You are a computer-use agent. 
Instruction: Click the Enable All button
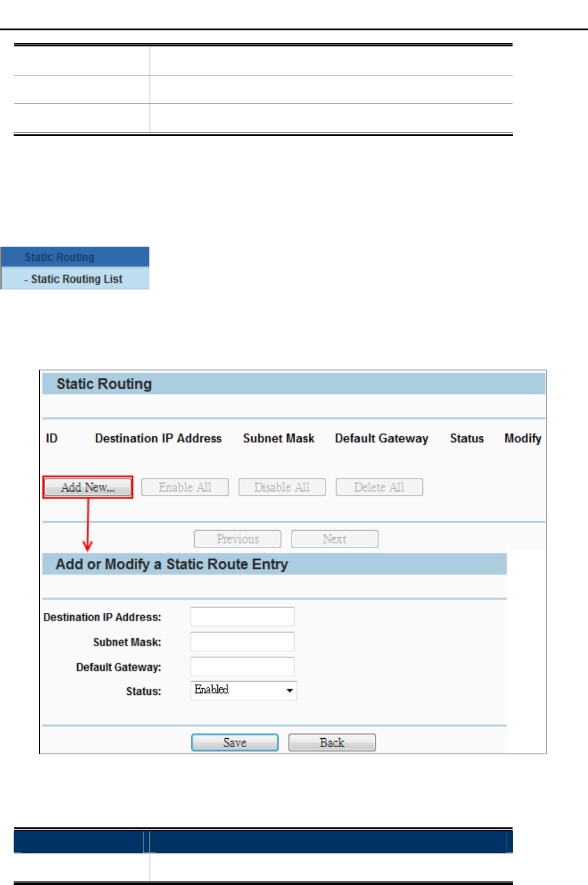185,487
